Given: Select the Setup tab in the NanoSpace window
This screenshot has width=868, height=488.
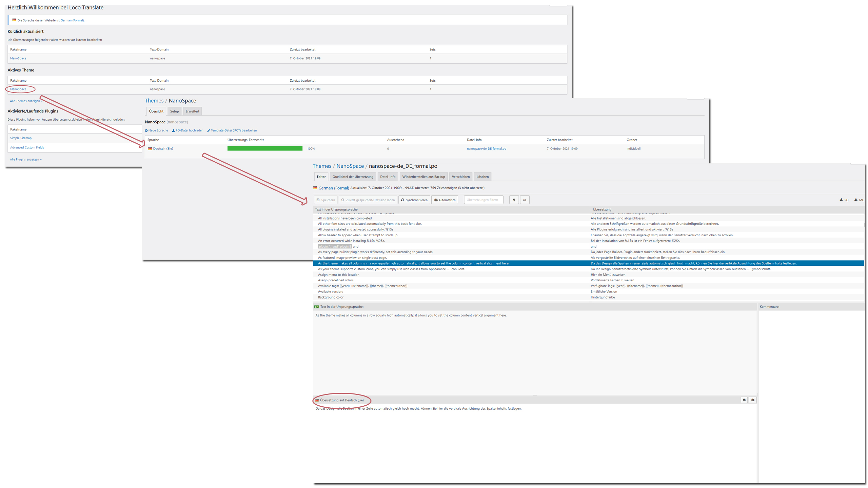Looking at the screenshot, I should (x=174, y=111).
